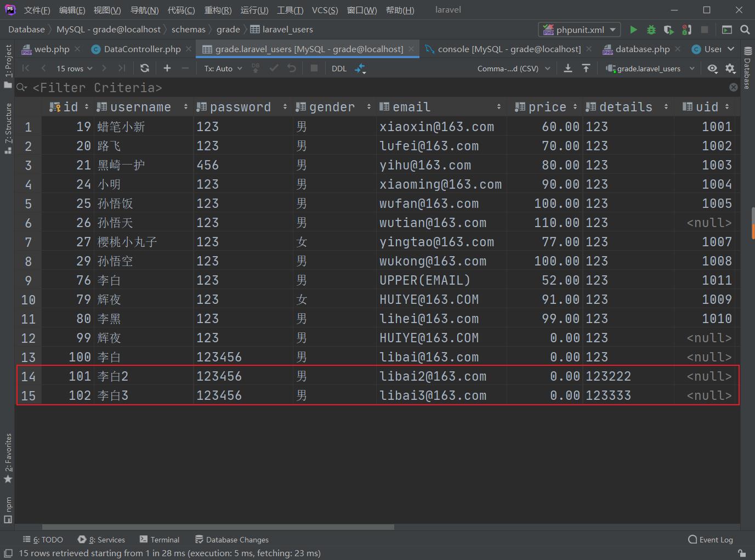Screen dimensions: 755x560
Task: Close the grade.laravel_users tab
Action: (411, 49)
